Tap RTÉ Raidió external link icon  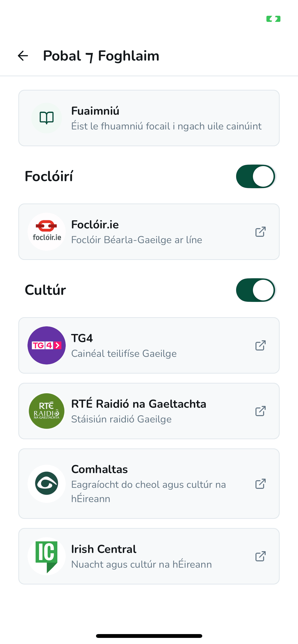261,411
